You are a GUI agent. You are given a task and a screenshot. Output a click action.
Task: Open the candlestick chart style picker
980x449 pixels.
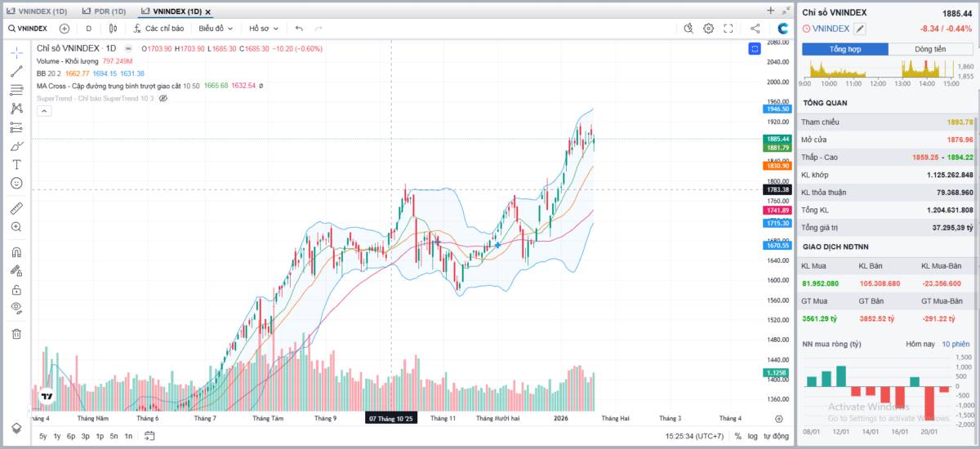(114, 29)
